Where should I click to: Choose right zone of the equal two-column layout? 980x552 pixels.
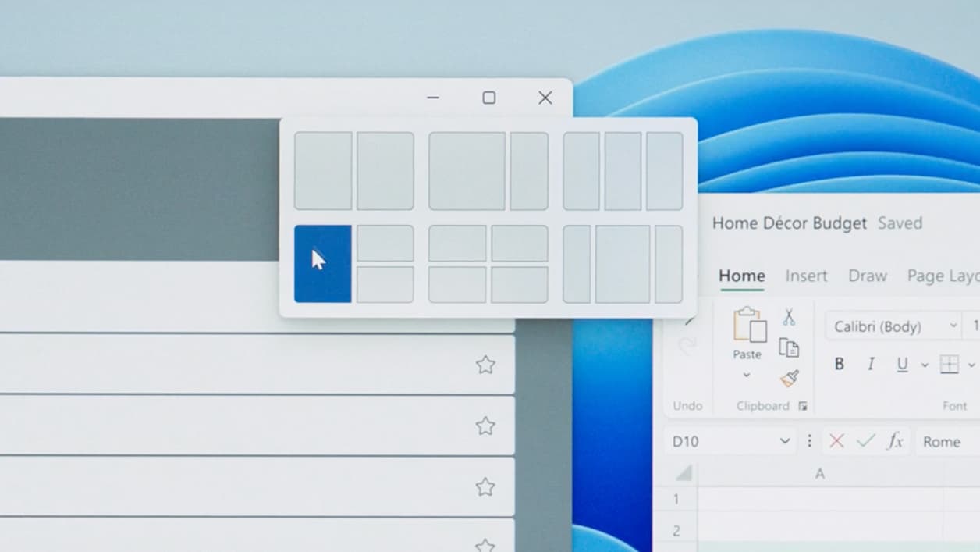[385, 171]
